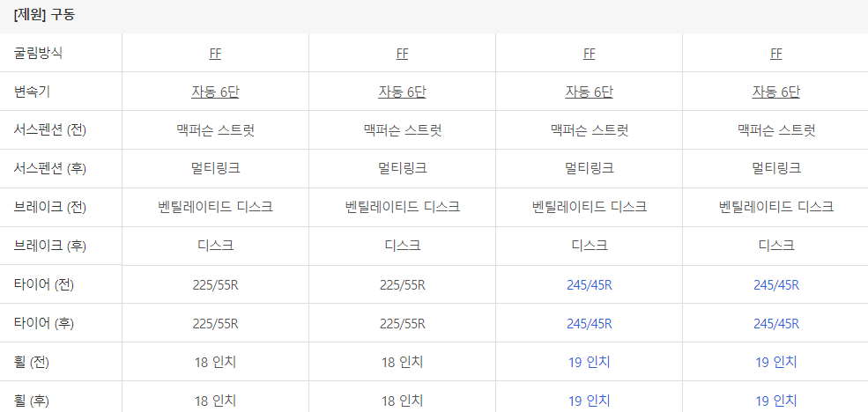The height and width of the screenshot is (412, 868).
Task: Click blue 19 인치 in 휠 (전) row, fourth column
Action: point(776,362)
